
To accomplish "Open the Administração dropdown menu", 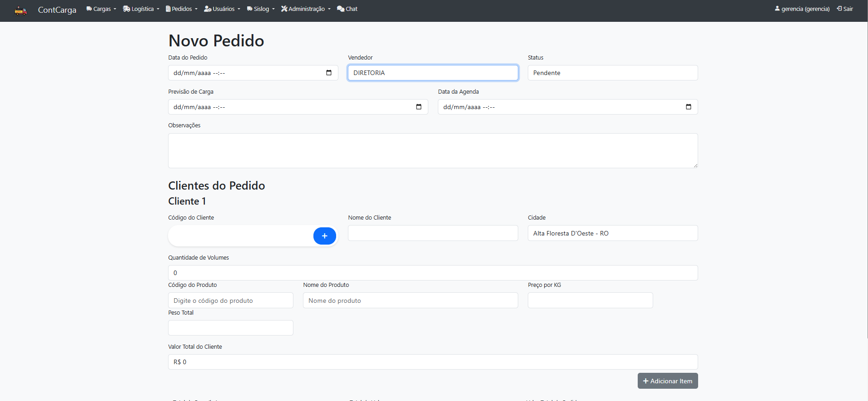I will (x=306, y=9).
